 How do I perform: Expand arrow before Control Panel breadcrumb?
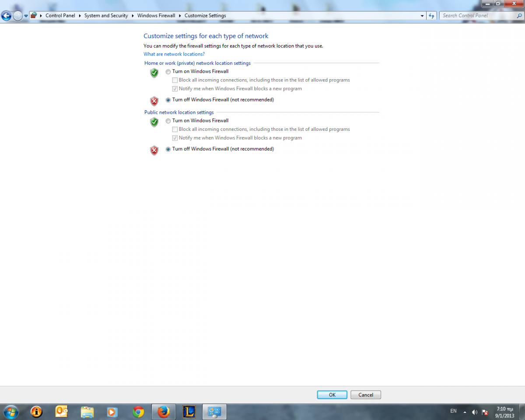pyautogui.click(x=41, y=16)
